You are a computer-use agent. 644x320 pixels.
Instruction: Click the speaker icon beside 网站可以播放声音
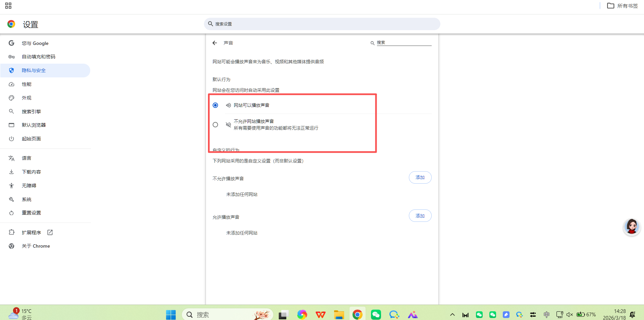pos(228,105)
